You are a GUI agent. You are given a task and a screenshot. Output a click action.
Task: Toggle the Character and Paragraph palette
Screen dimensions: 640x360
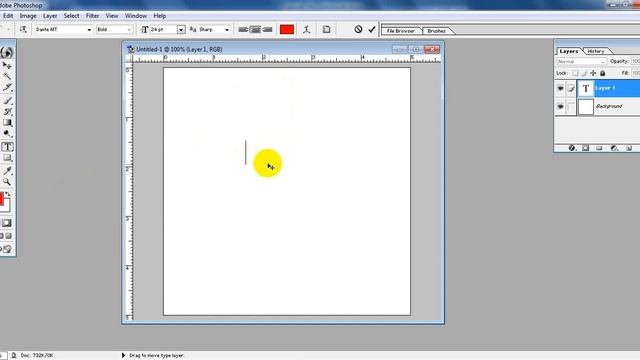pyautogui.click(x=327, y=29)
